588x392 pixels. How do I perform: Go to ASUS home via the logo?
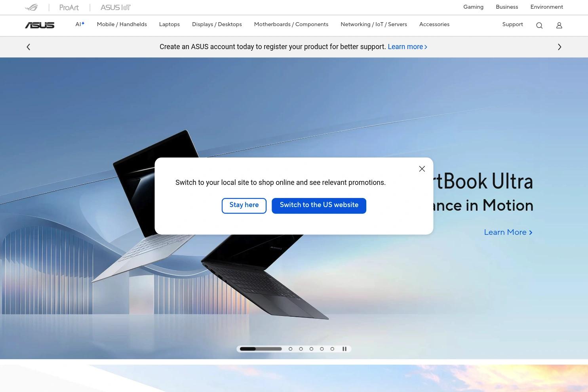click(40, 25)
